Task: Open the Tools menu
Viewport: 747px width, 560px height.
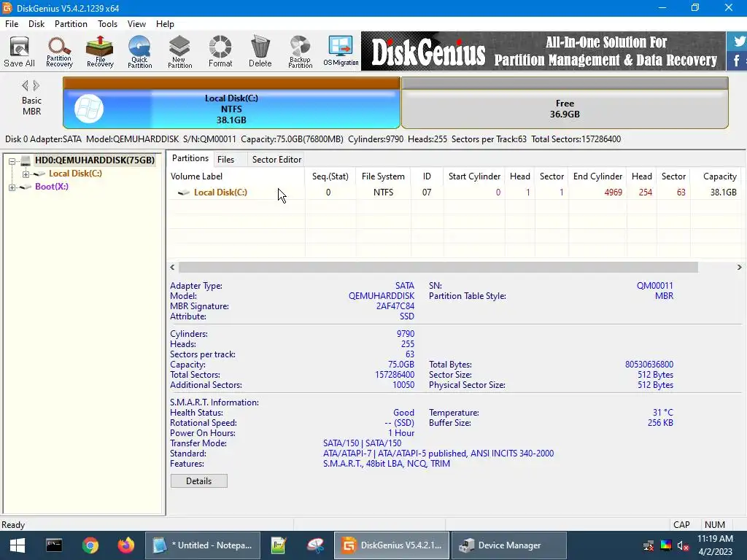Action: tap(107, 24)
